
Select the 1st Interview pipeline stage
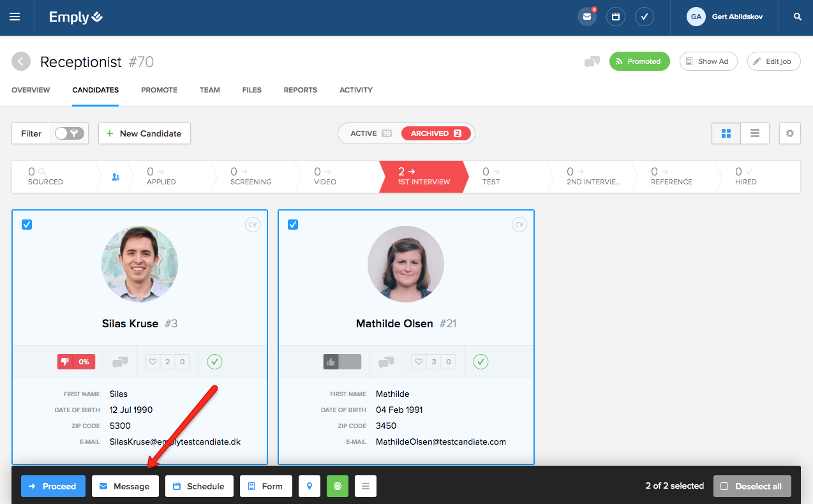(424, 176)
